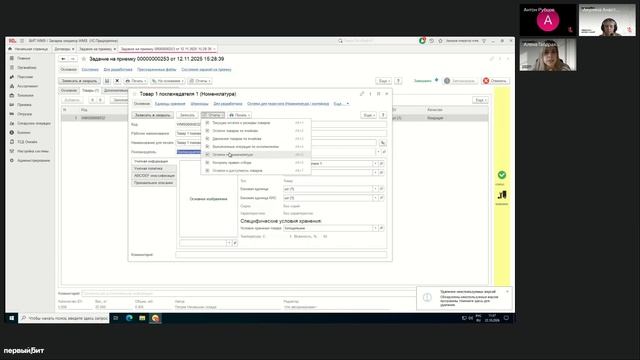Click the save diskette icon in document toolbar
Viewport: 640px width, 360px height.
tap(107, 81)
